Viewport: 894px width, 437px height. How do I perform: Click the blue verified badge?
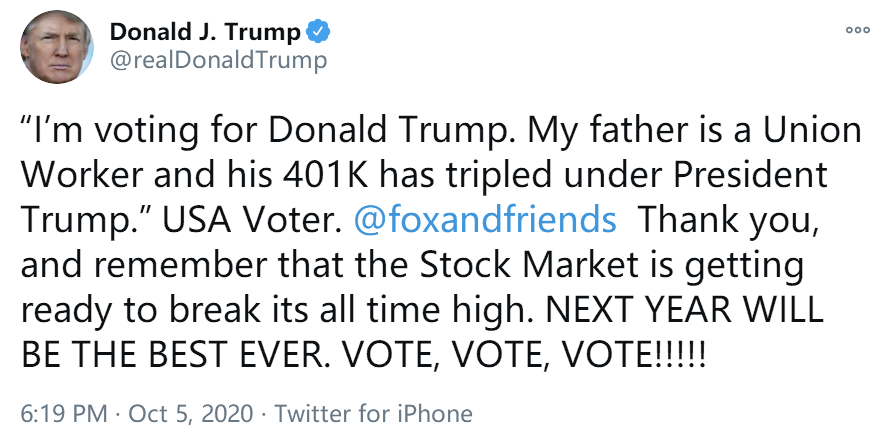318,32
